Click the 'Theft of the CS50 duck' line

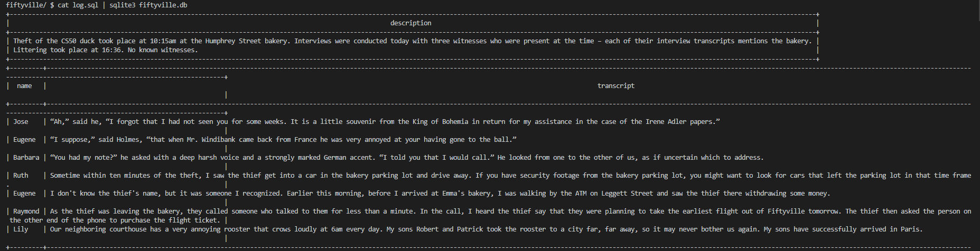412,41
